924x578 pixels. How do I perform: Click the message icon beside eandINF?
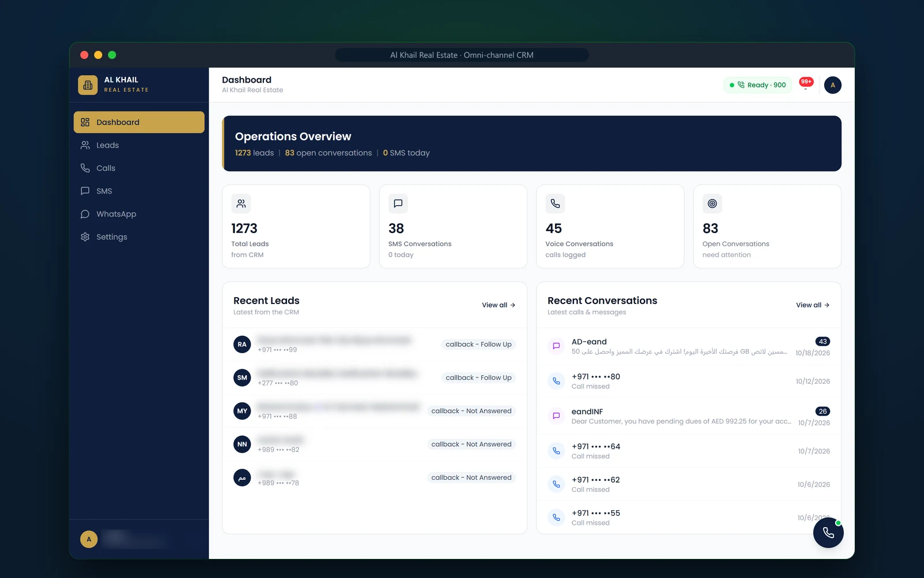[x=556, y=416]
